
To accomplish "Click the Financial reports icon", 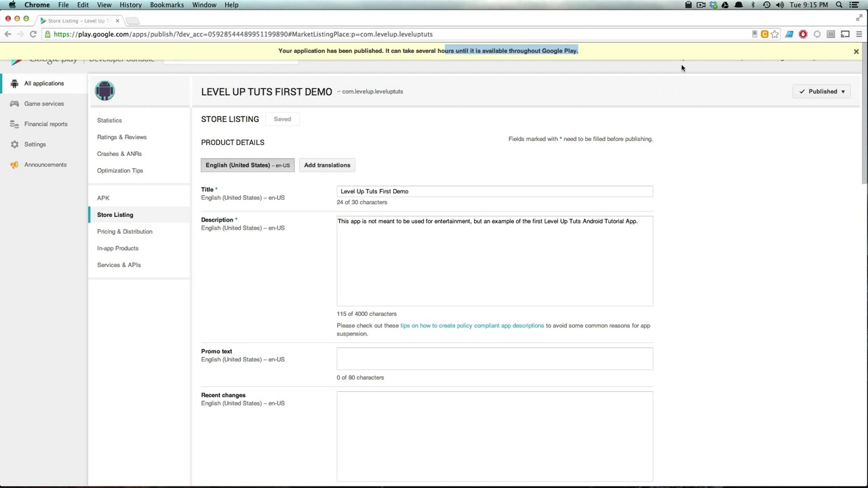I will [14, 124].
